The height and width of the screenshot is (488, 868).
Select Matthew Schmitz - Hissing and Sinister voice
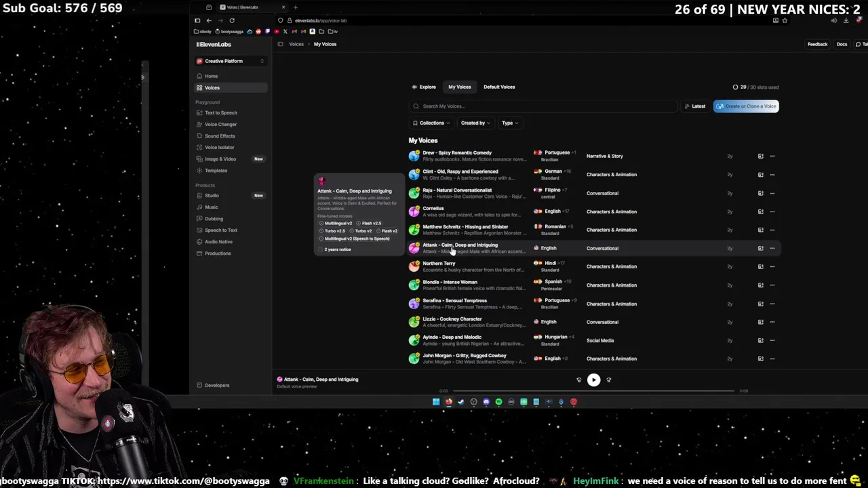tap(594, 230)
